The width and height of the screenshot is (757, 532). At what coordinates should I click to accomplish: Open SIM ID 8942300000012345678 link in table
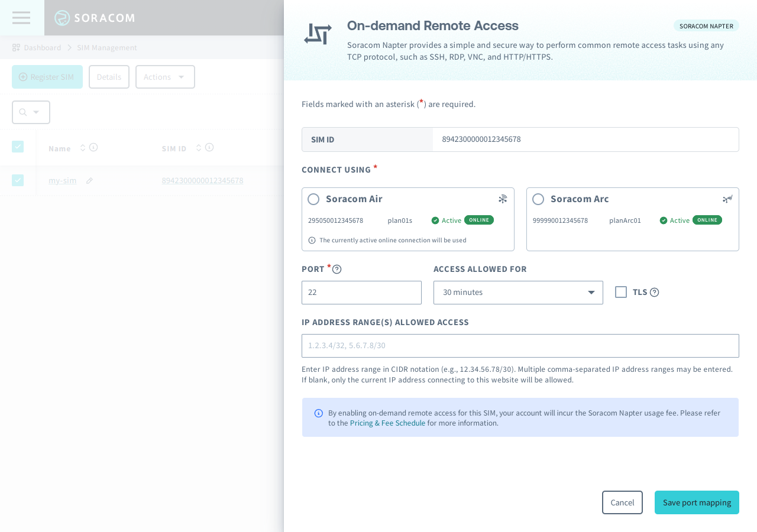(x=202, y=180)
